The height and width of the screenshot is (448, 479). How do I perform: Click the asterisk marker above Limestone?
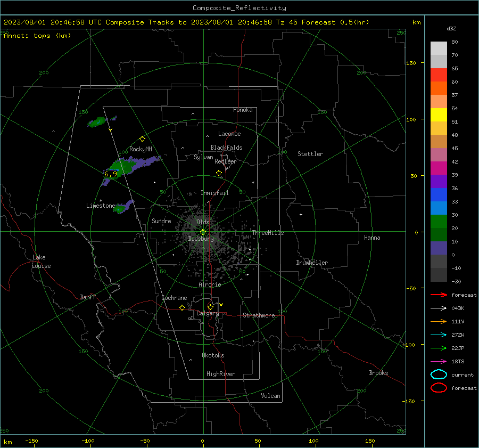[x=101, y=201]
